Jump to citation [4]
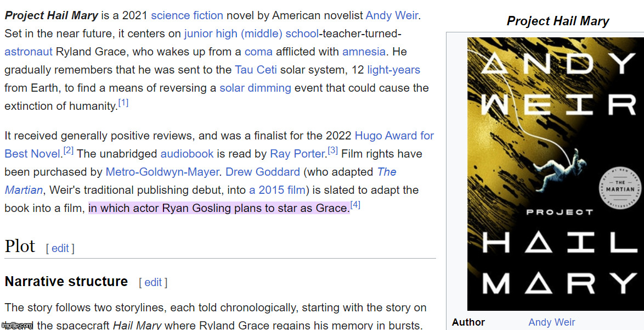The width and height of the screenshot is (644, 330). (x=355, y=204)
